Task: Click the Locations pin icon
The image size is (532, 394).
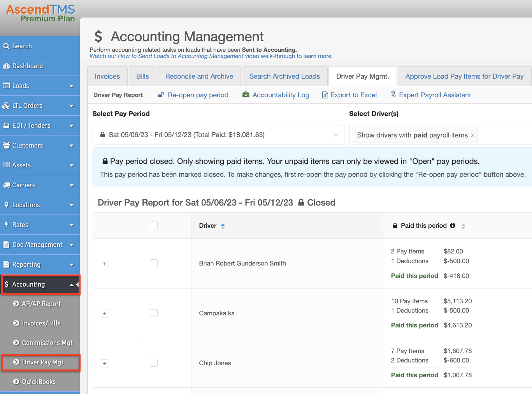Action: click(x=6, y=205)
